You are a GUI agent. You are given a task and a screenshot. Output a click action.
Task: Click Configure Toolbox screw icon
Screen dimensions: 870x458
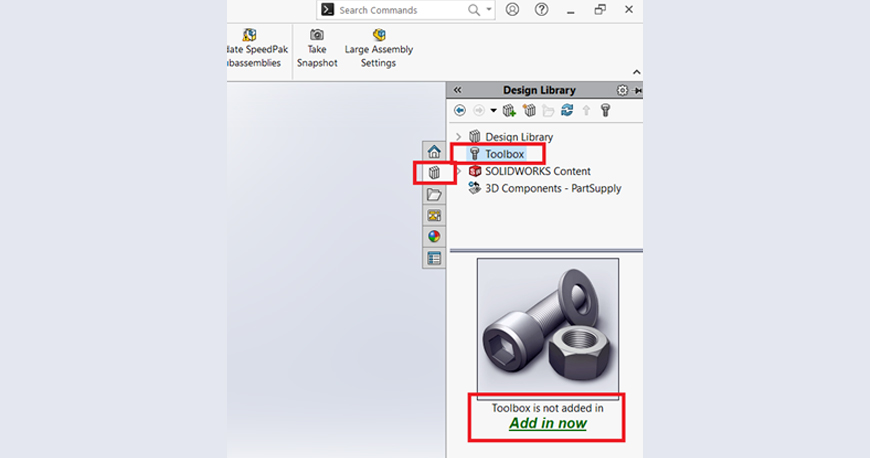click(x=605, y=110)
